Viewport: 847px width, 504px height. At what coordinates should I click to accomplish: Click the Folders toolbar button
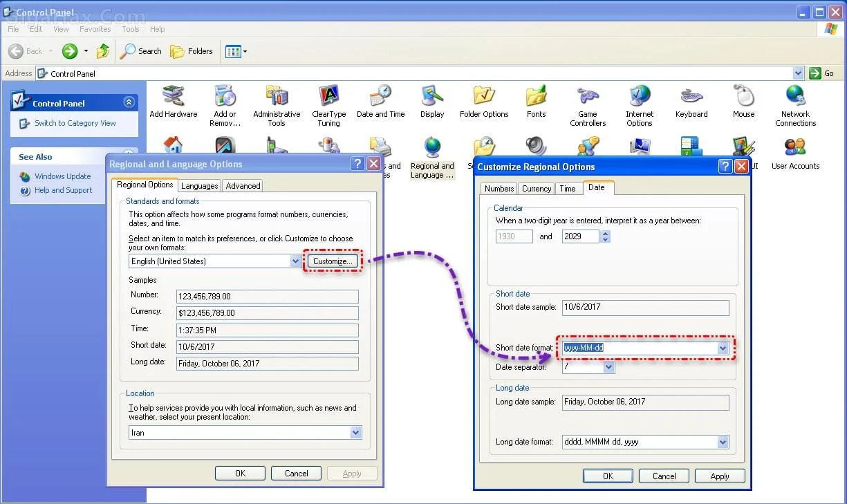tap(192, 51)
